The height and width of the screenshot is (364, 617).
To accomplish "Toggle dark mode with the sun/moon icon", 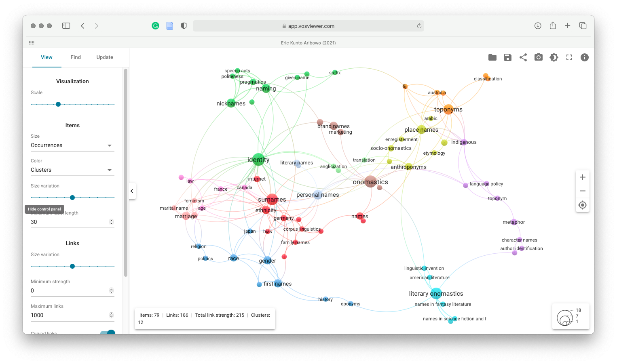I will tap(554, 57).
